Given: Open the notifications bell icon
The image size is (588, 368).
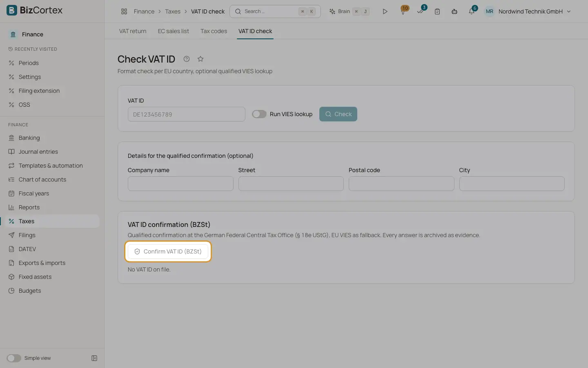Looking at the screenshot, I should pos(472,11).
